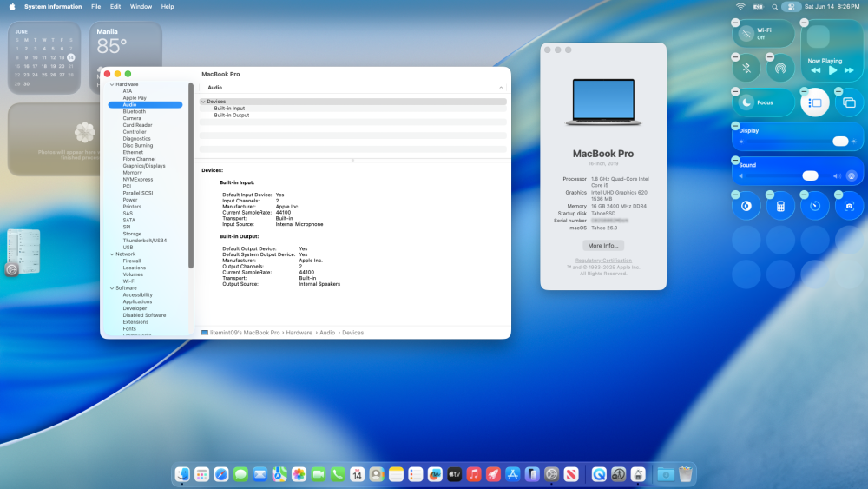The image size is (868, 489).
Task: Click the June calendar widget
Action: [44, 57]
